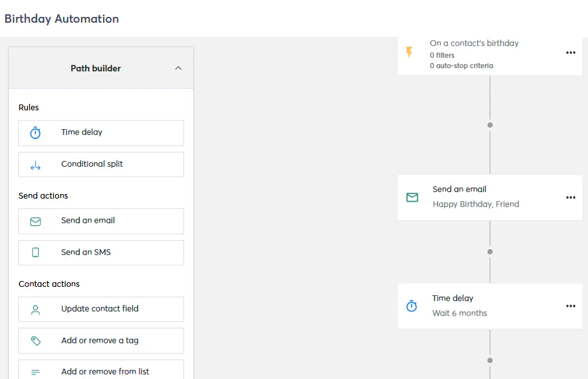Click the Conditional split branching arrows icon

[x=36, y=165]
